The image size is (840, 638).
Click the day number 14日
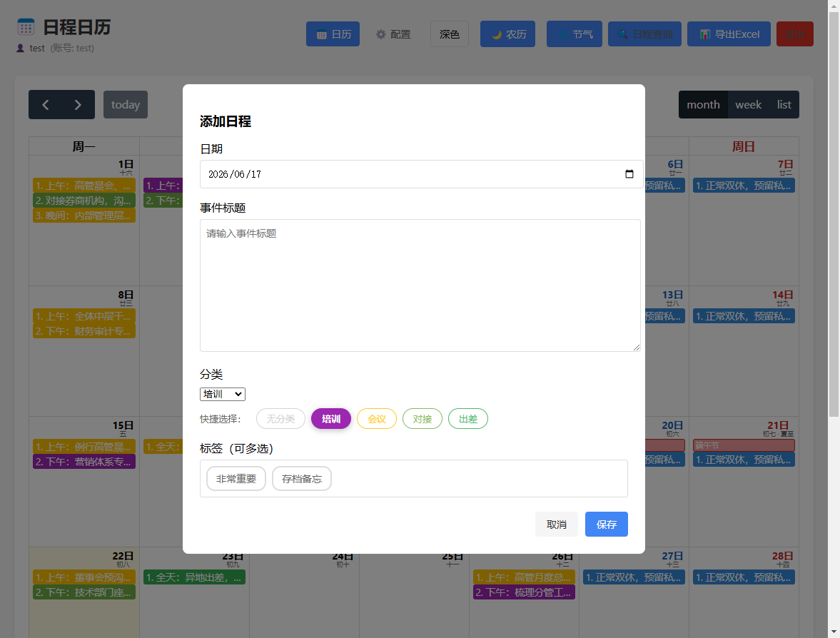783,295
